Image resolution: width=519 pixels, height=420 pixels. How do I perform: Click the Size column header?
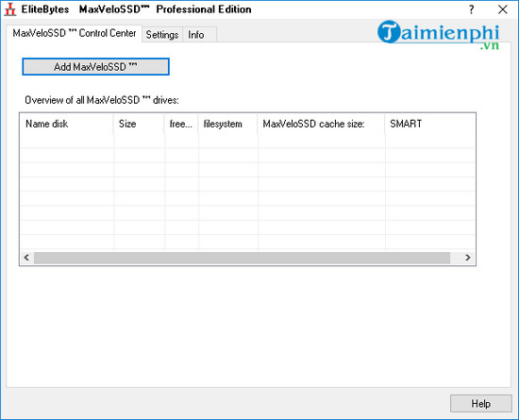click(x=139, y=124)
